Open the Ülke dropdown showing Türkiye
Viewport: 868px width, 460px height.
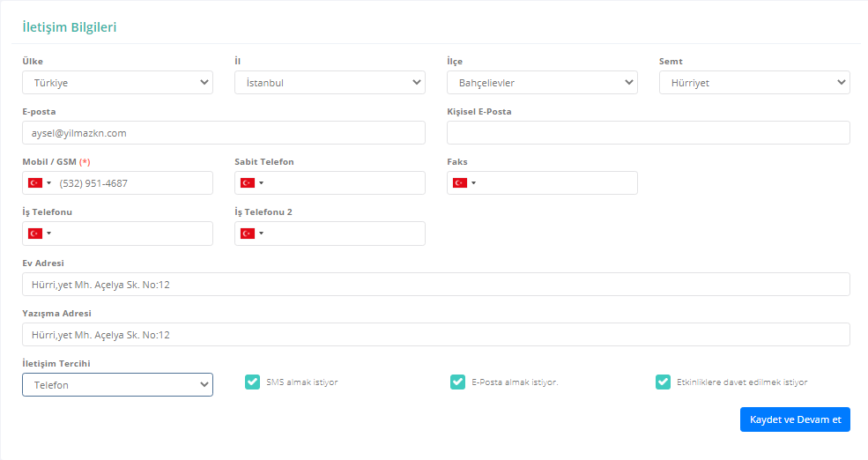click(x=117, y=83)
